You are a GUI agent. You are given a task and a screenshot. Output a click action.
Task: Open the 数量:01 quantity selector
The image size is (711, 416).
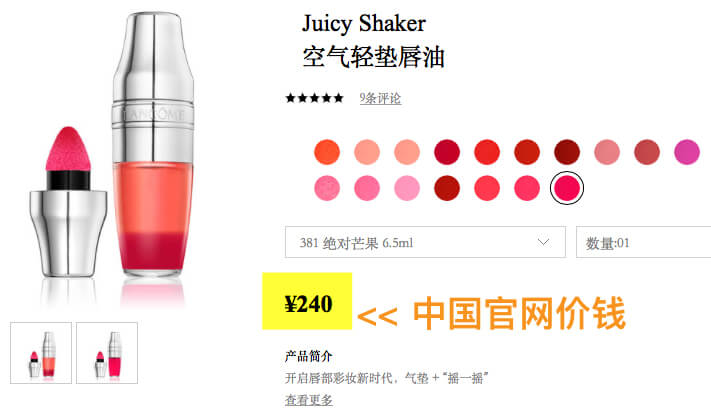click(x=643, y=242)
